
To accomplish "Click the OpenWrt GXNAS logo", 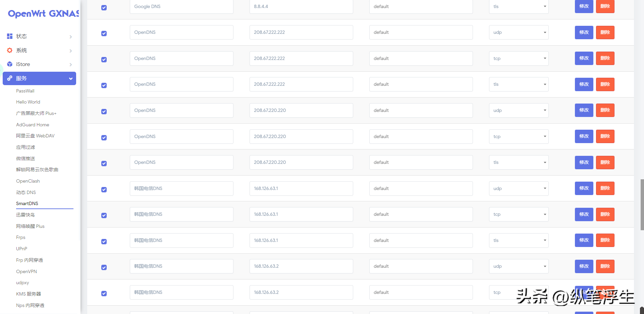I will click(44, 13).
